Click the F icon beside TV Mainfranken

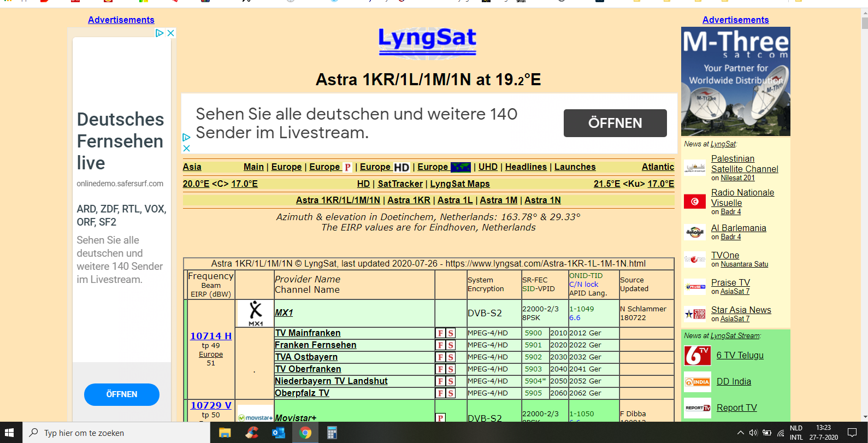440,333
